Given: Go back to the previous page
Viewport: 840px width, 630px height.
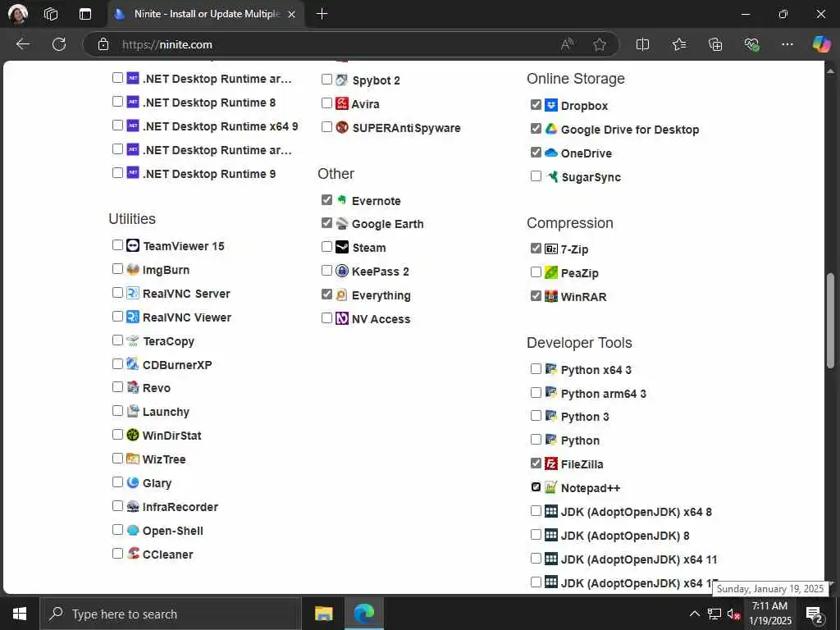Looking at the screenshot, I should point(22,44).
